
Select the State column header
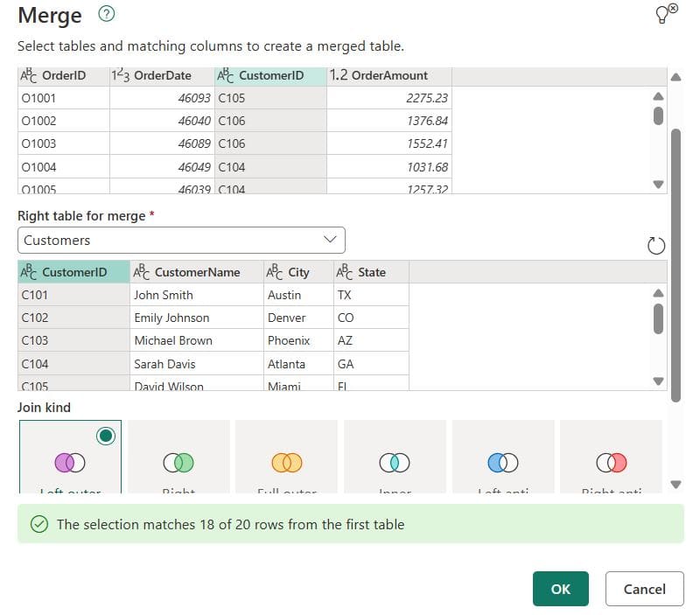point(371,272)
